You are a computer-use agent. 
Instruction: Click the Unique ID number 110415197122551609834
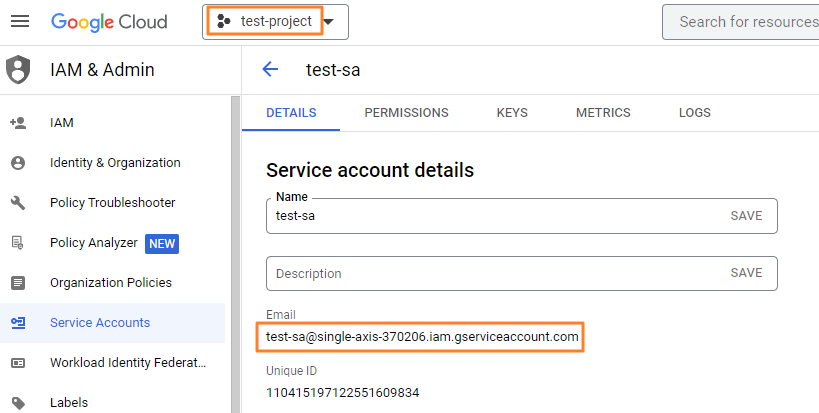pyautogui.click(x=343, y=393)
